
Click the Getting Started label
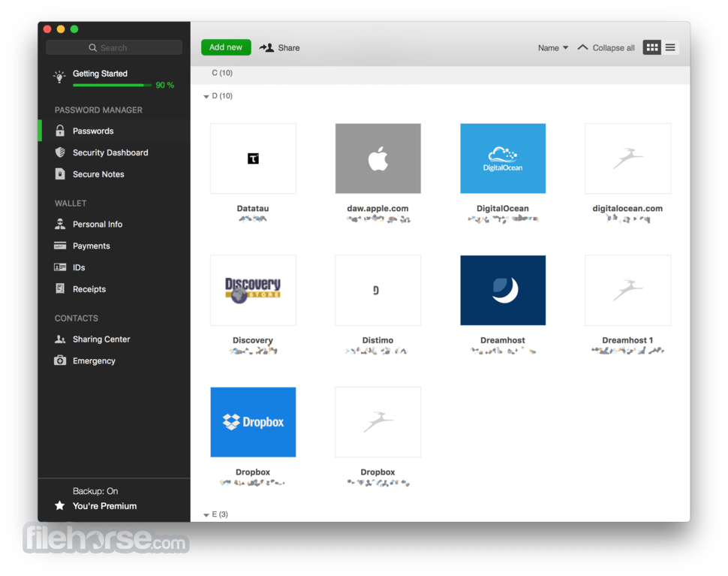coord(100,74)
